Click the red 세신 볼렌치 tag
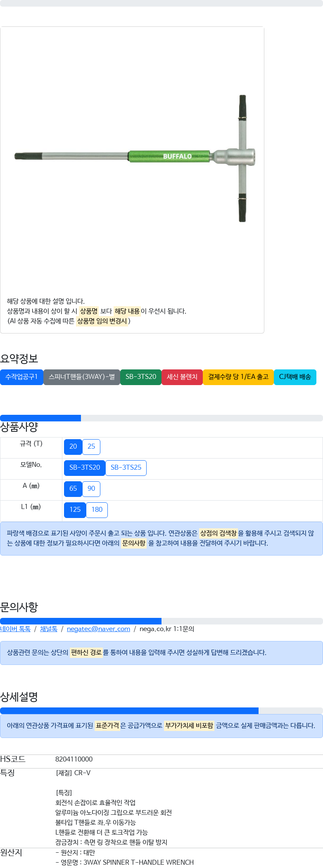 coord(182,377)
